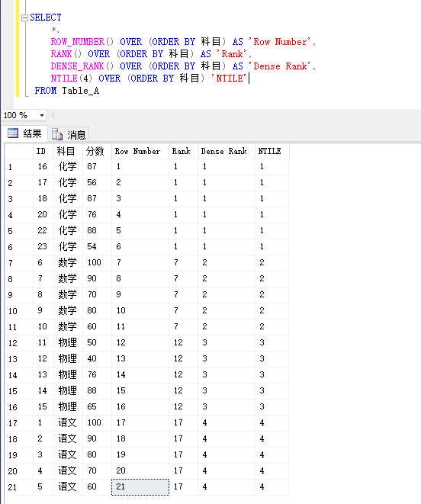Select row header 17 in the results grid

point(18,423)
